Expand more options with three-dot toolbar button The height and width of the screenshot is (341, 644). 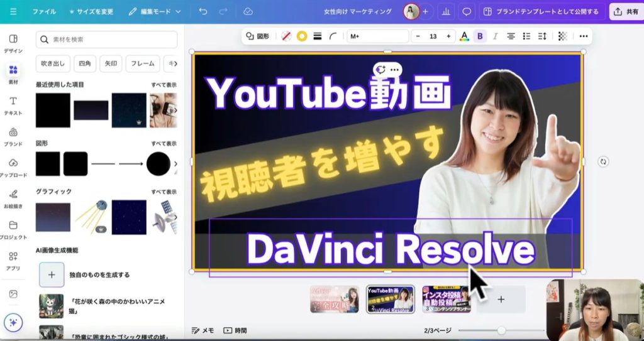point(584,36)
